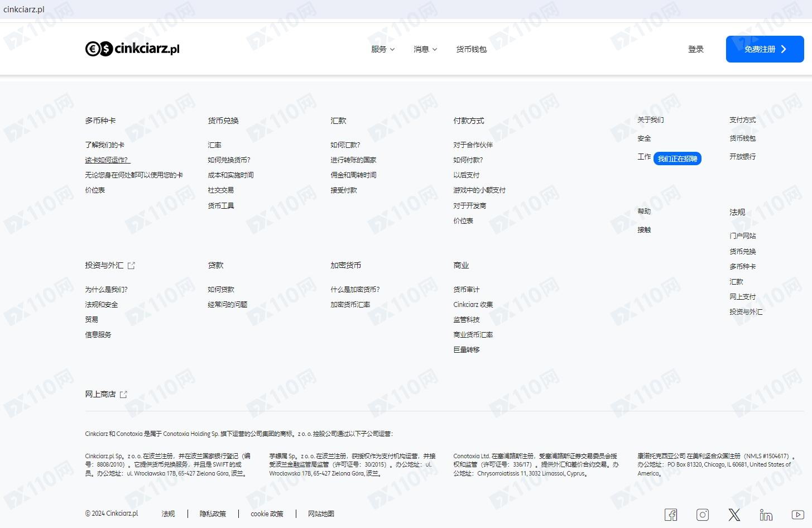Click the 我们正在招聘 hiring badge

[x=677, y=159]
